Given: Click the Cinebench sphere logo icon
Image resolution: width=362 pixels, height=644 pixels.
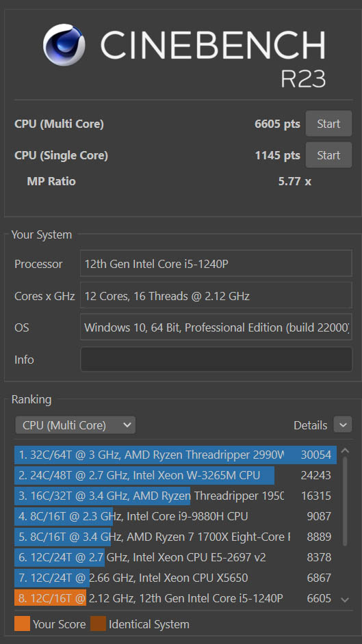Looking at the screenshot, I should pos(64,44).
